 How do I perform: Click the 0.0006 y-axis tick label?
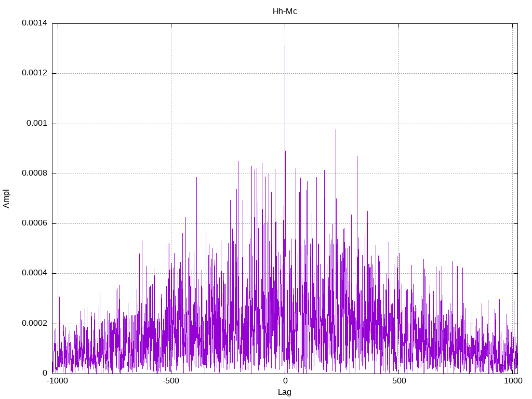[x=34, y=223]
